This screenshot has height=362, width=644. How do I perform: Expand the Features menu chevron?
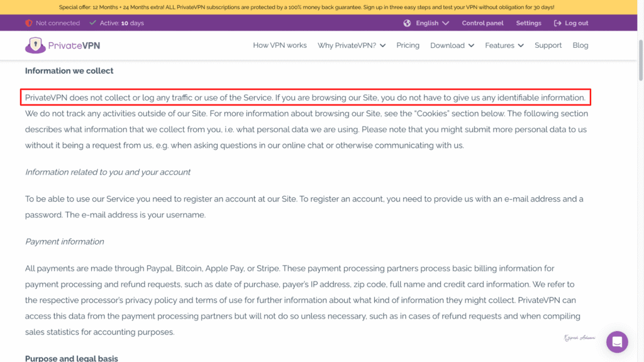tap(521, 45)
